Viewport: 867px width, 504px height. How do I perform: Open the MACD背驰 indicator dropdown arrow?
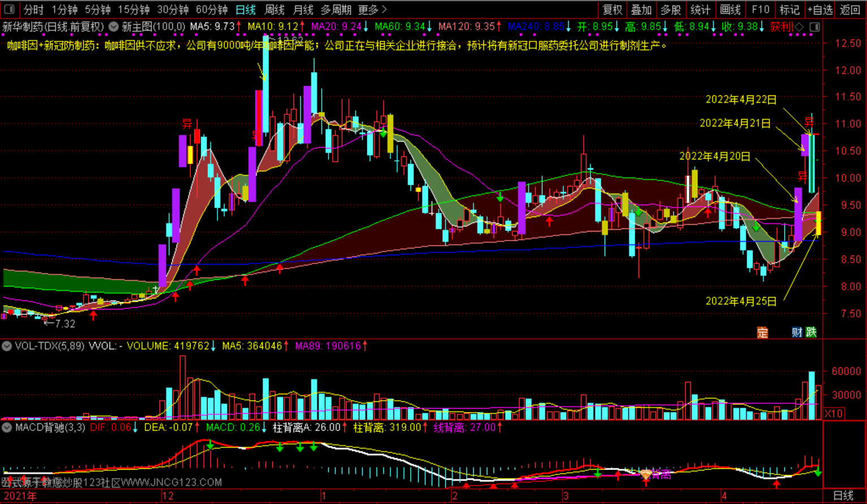point(7,427)
